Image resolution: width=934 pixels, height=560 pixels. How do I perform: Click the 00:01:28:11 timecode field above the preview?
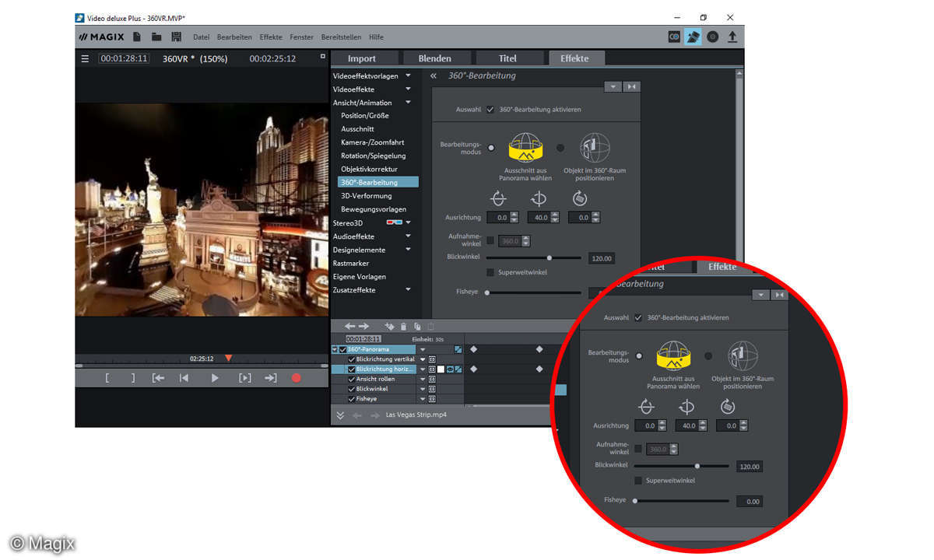point(125,58)
